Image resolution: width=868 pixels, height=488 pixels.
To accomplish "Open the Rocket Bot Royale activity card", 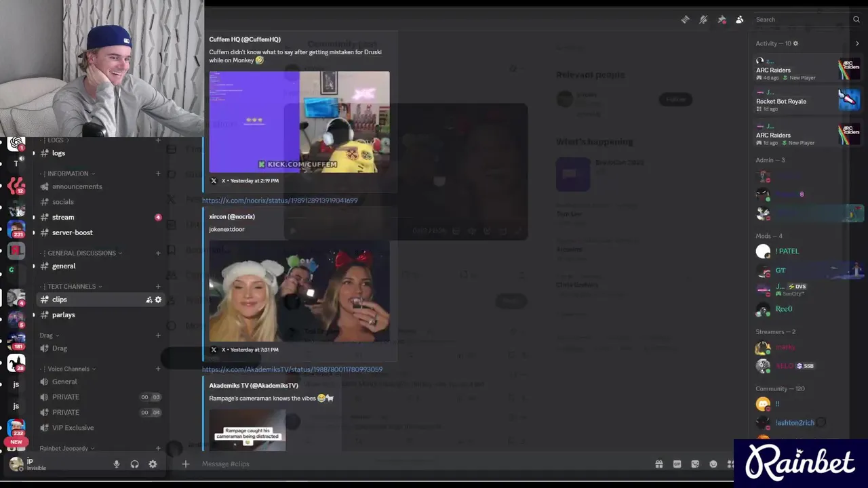I will coord(808,101).
